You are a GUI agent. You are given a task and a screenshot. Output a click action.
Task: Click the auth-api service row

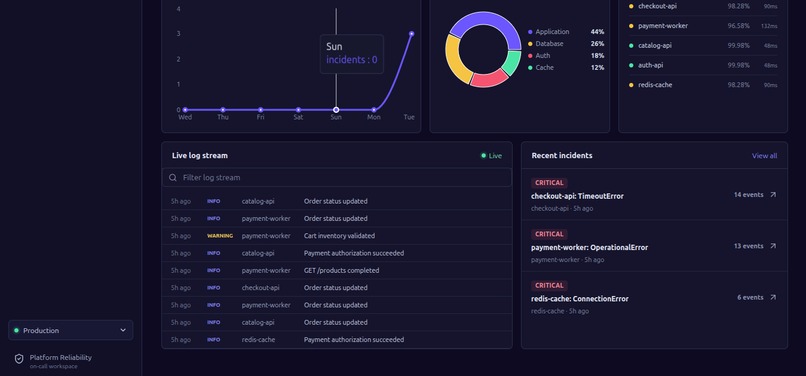point(703,65)
